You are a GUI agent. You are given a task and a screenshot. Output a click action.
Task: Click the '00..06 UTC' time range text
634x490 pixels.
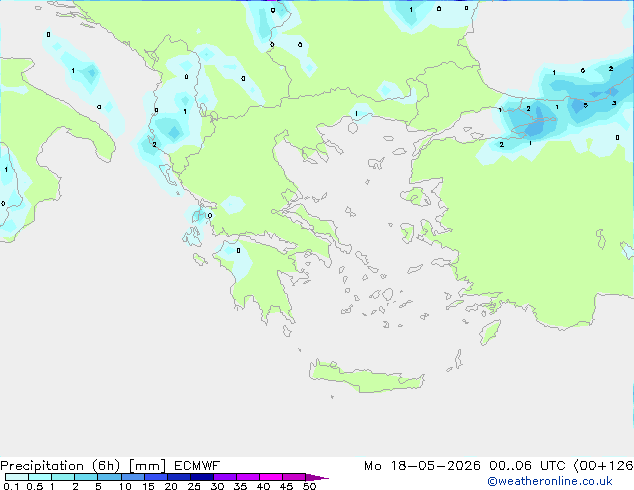tap(527, 466)
